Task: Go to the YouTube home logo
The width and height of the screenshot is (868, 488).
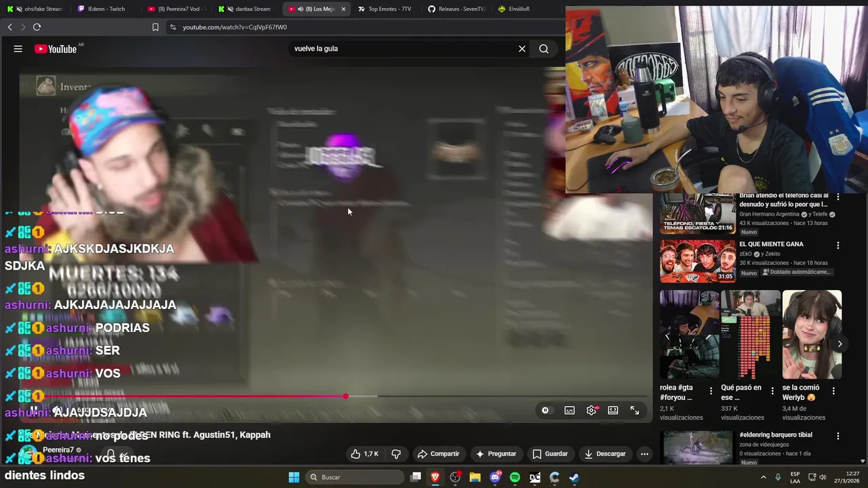Action: pyautogui.click(x=56, y=49)
